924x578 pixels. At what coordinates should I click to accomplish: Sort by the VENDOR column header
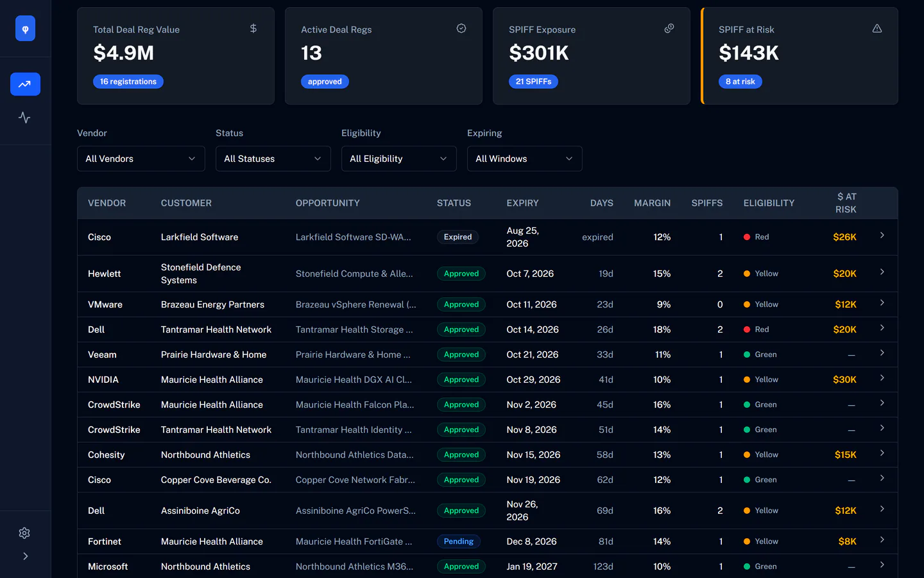pos(107,203)
